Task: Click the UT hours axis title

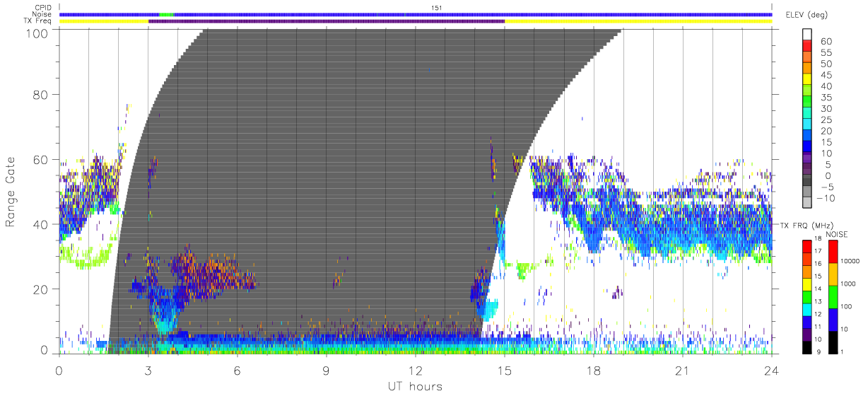Action: point(415,387)
